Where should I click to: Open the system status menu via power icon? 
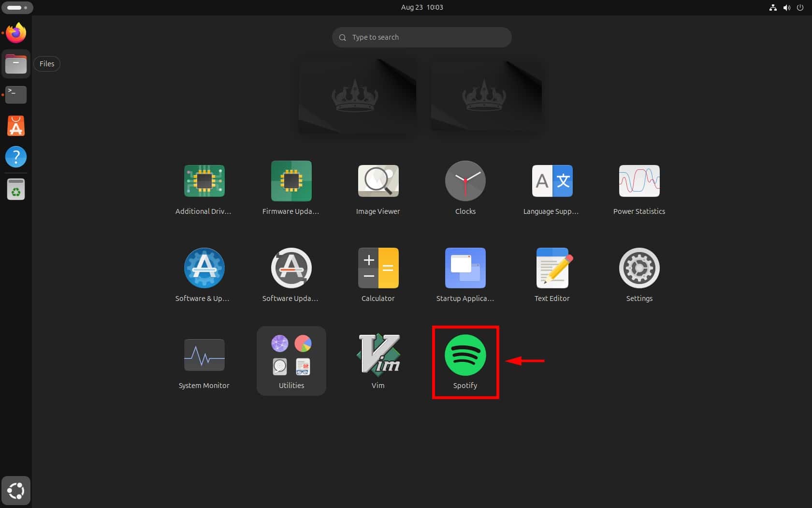pyautogui.click(x=800, y=7)
